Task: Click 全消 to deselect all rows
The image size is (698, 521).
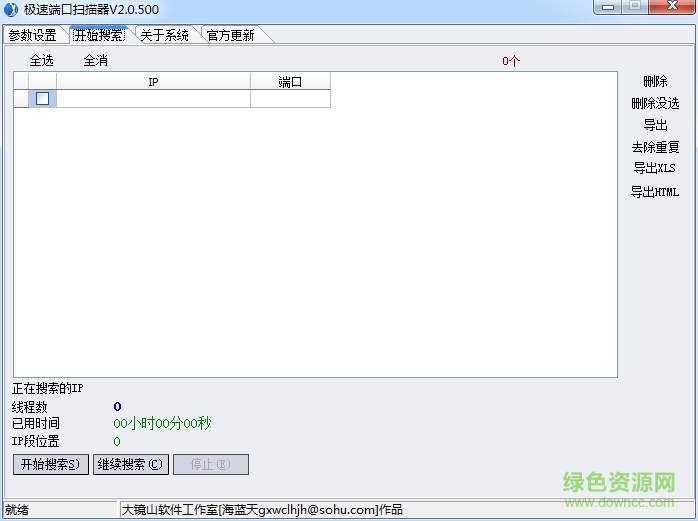Action: click(95, 61)
